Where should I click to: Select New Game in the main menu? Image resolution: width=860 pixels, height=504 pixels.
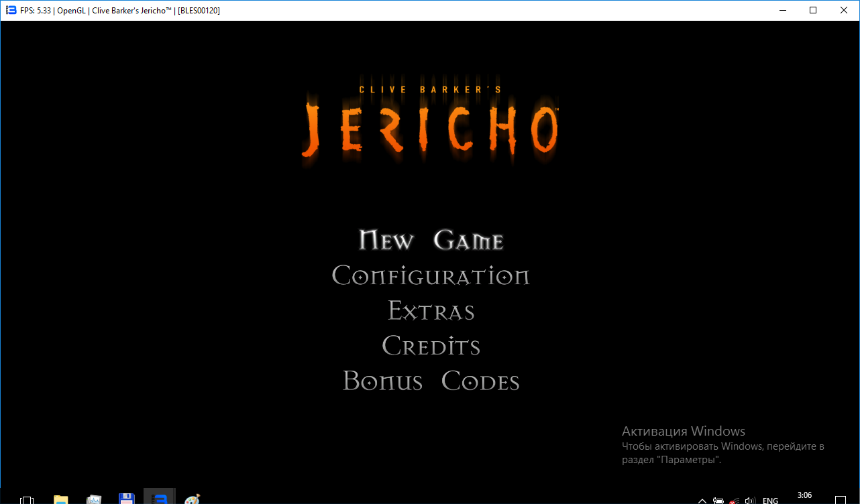431,241
